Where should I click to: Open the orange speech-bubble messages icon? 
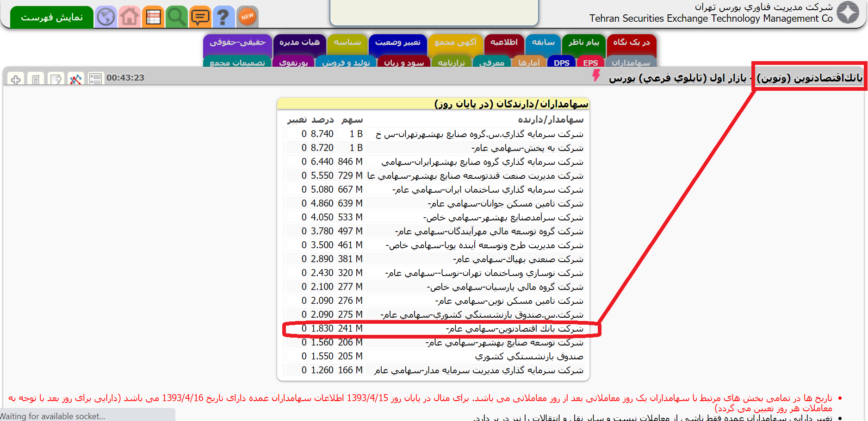[x=200, y=17]
